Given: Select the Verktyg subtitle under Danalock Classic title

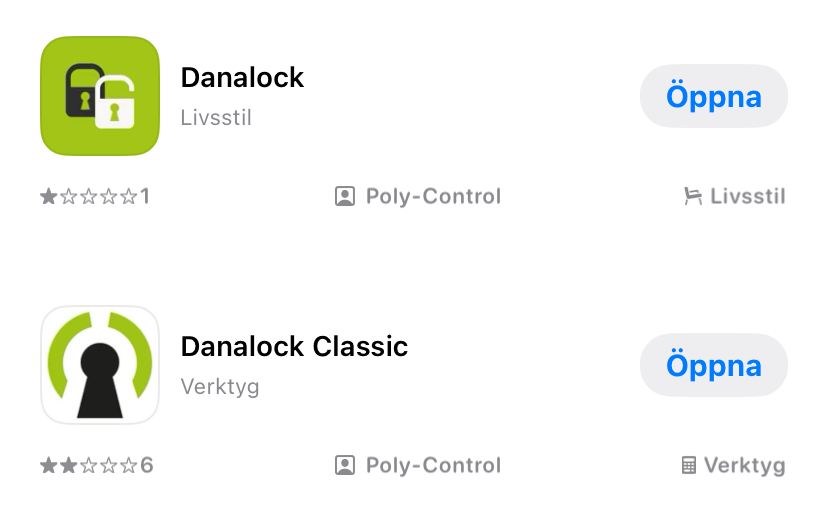Looking at the screenshot, I should click(x=220, y=387).
